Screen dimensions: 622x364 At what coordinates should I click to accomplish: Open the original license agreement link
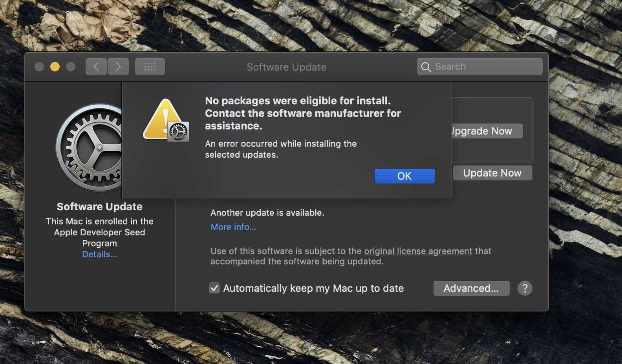click(418, 251)
